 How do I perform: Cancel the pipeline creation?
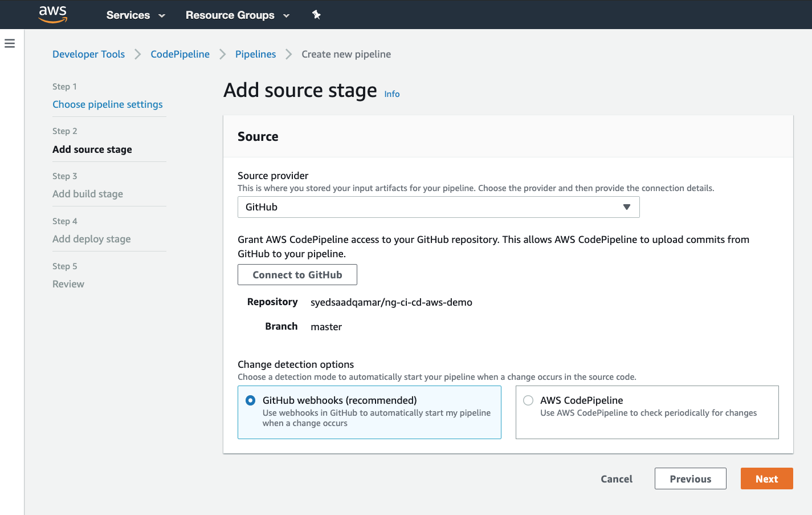[x=616, y=479]
